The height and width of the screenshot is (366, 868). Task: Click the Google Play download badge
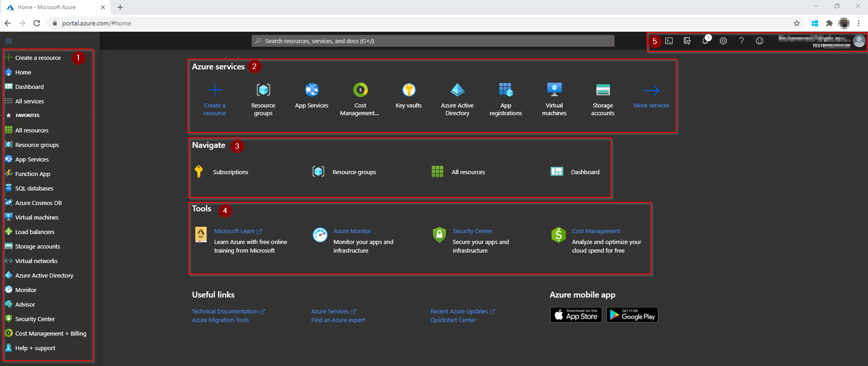pos(632,315)
